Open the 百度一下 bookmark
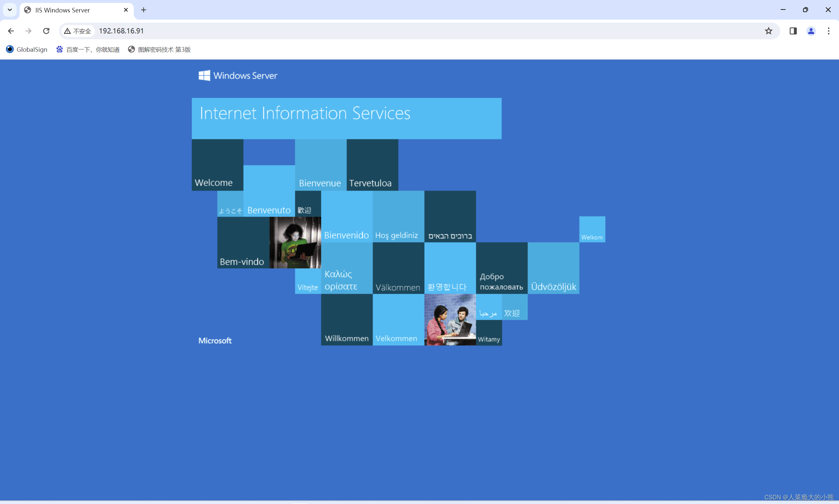The height and width of the screenshot is (504, 839). [x=88, y=49]
